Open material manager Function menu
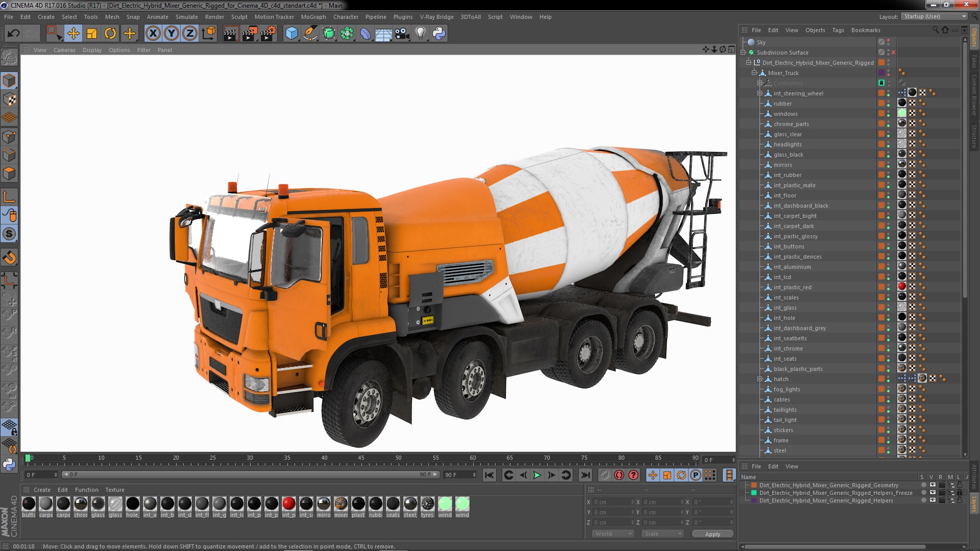980x551 pixels. point(87,490)
